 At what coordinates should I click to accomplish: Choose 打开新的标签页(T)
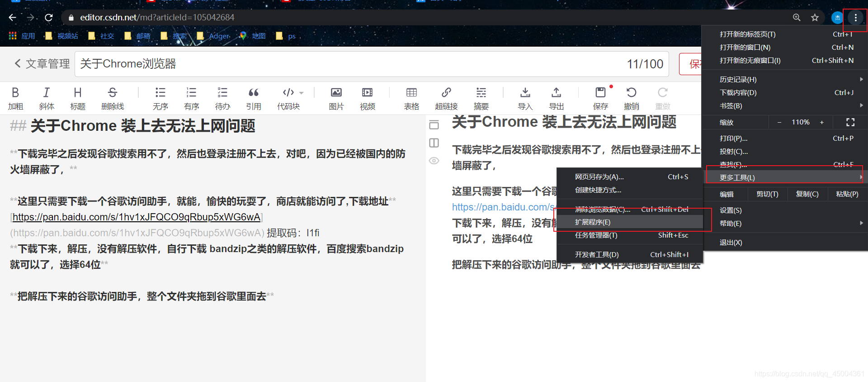785,34
